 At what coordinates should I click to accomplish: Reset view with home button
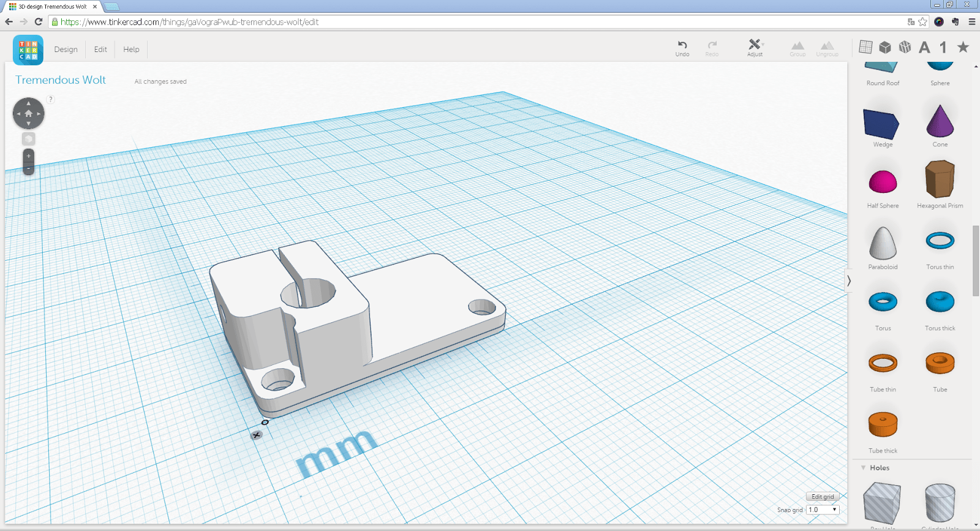(28, 113)
